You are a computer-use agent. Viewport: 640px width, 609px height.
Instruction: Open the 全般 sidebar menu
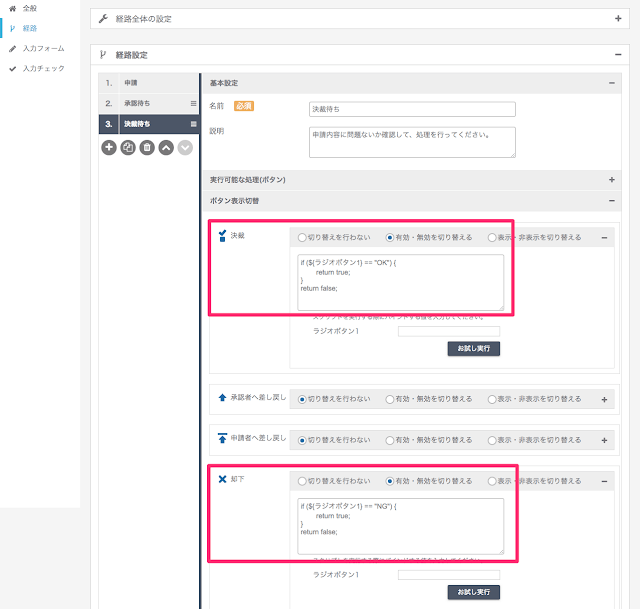[29, 8]
